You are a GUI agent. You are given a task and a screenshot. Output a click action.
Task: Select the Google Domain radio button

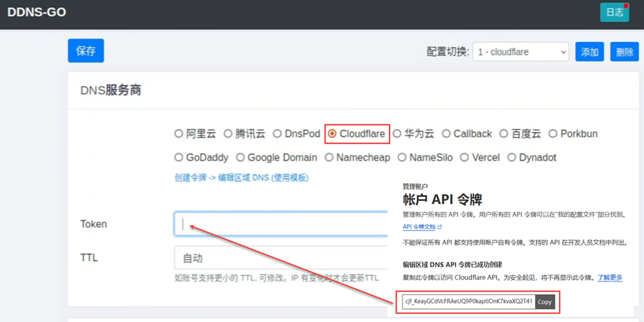pos(240,157)
